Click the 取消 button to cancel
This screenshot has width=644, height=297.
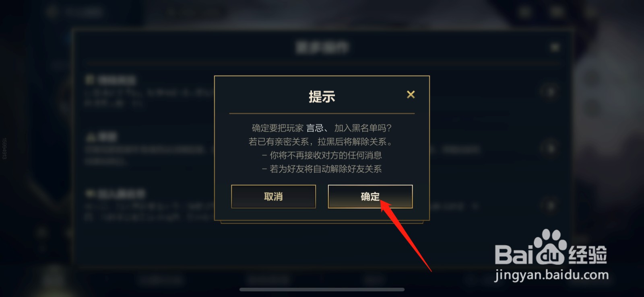point(273,197)
